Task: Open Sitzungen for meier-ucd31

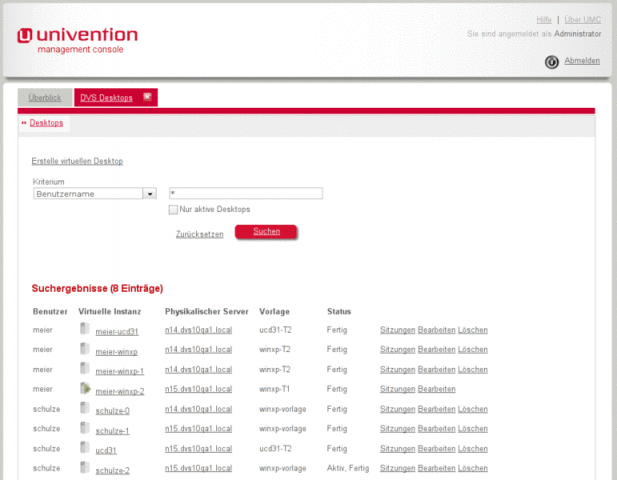Action: (x=397, y=330)
